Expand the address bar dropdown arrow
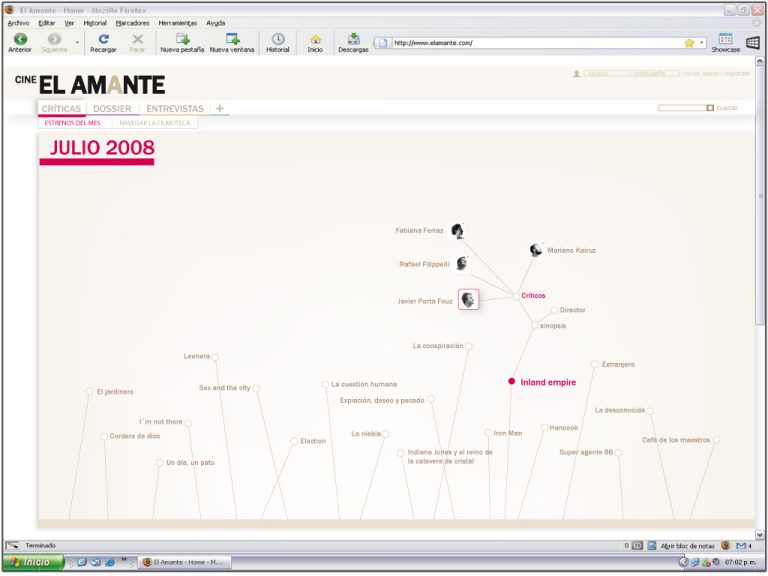 click(x=701, y=43)
